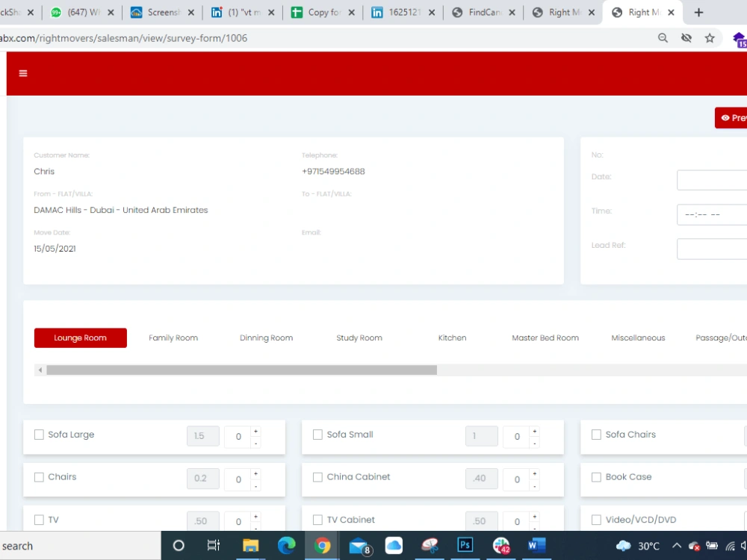Click left arrow of room tabs scrollbar

click(40, 370)
